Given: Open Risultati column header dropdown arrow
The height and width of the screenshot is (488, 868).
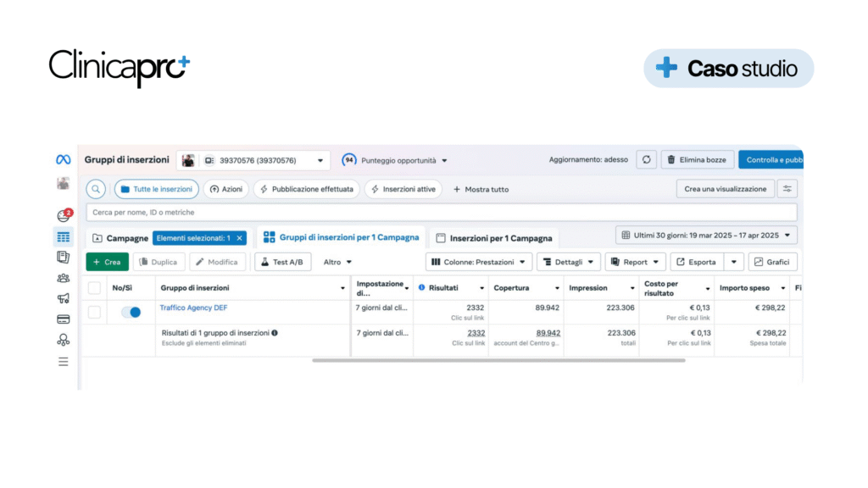Looking at the screenshot, I should pyautogui.click(x=481, y=288).
